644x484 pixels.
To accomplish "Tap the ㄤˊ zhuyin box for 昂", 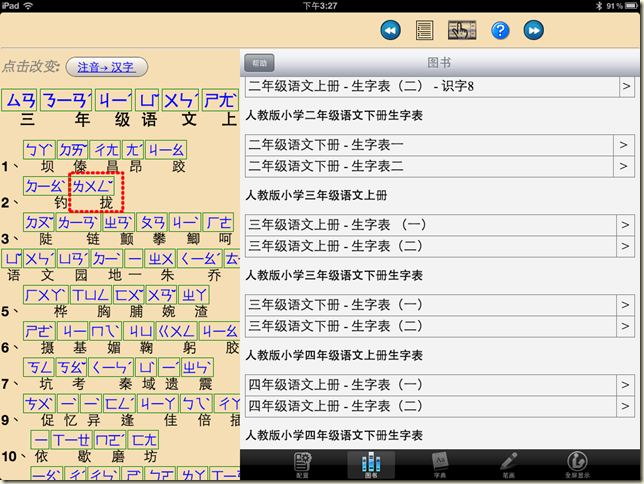I will (133, 150).
